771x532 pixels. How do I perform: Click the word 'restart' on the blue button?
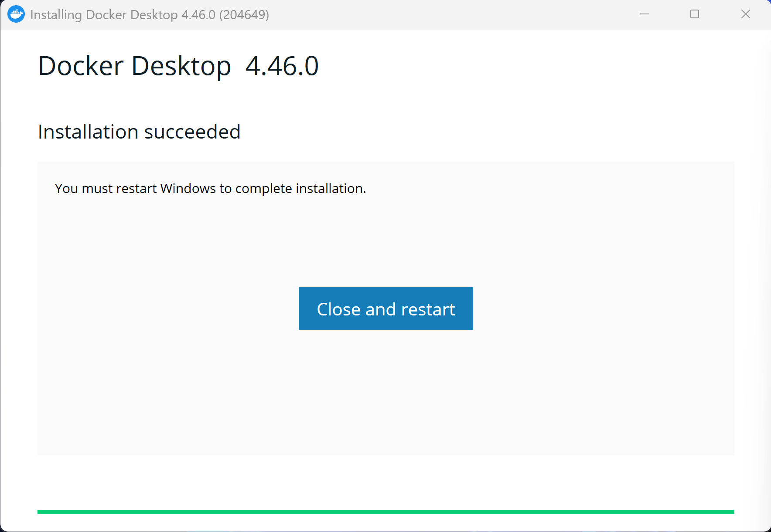[x=428, y=309]
